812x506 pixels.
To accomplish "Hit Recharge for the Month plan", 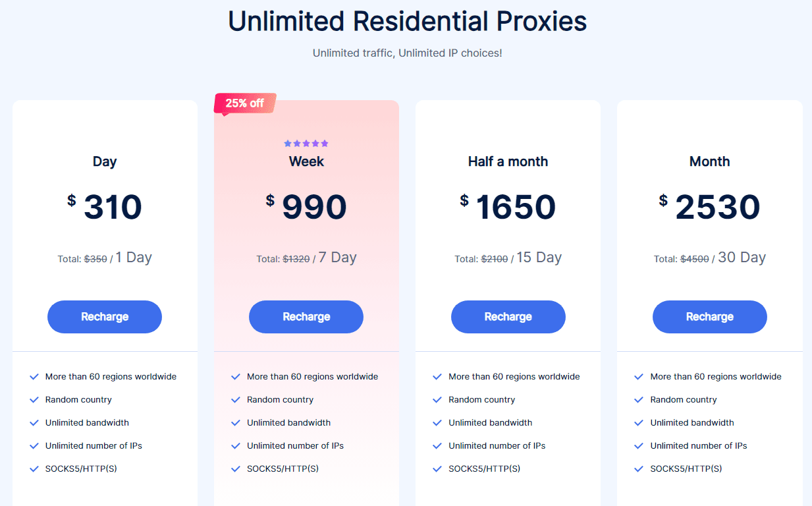I will click(x=709, y=317).
